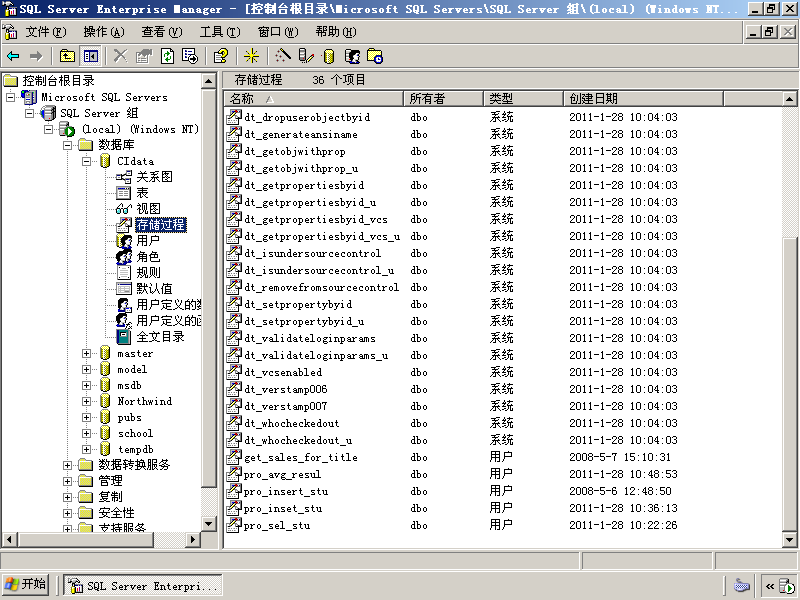Click the Forward arrow toolbar icon

(x=36, y=56)
